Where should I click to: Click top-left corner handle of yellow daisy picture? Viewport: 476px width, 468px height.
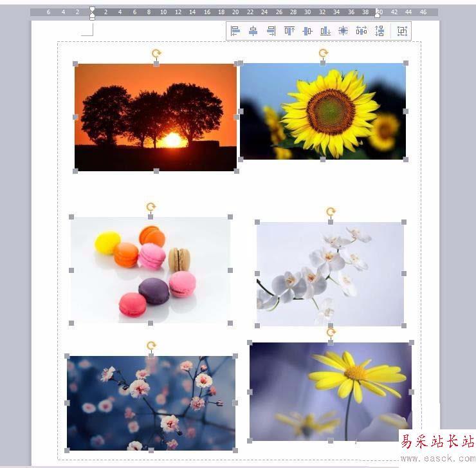pos(250,342)
